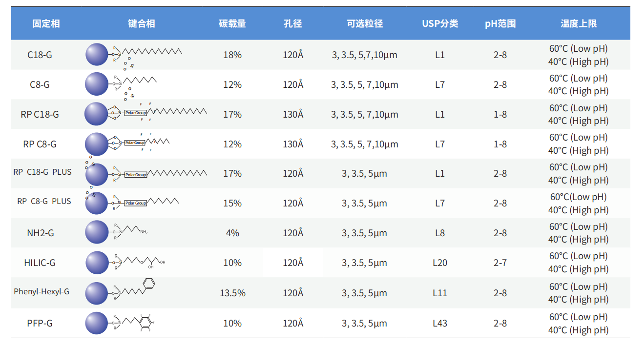
Task: Click the pH range 2-7 cell
Action: [500, 263]
